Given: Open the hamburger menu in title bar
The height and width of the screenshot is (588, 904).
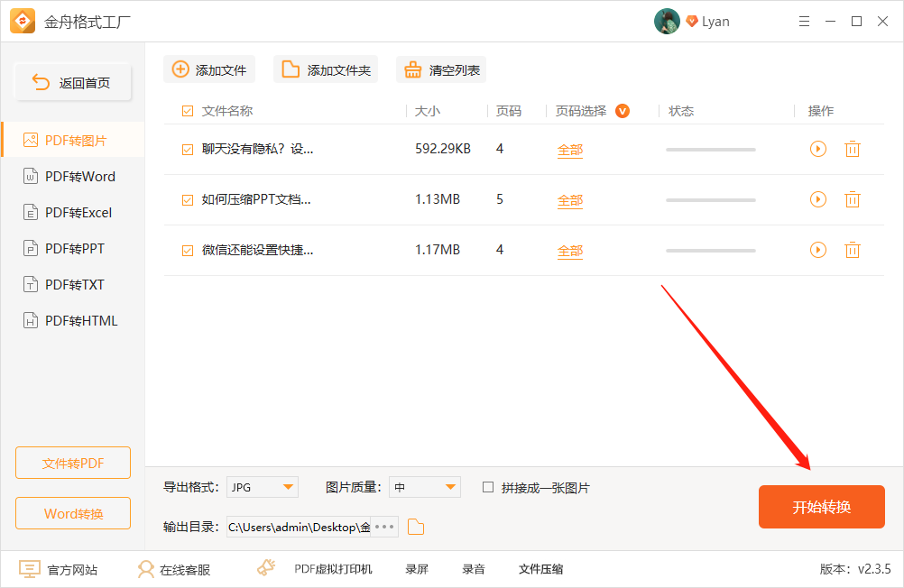Looking at the screenshot, I should pyautogui.click(x=804, y=22).
